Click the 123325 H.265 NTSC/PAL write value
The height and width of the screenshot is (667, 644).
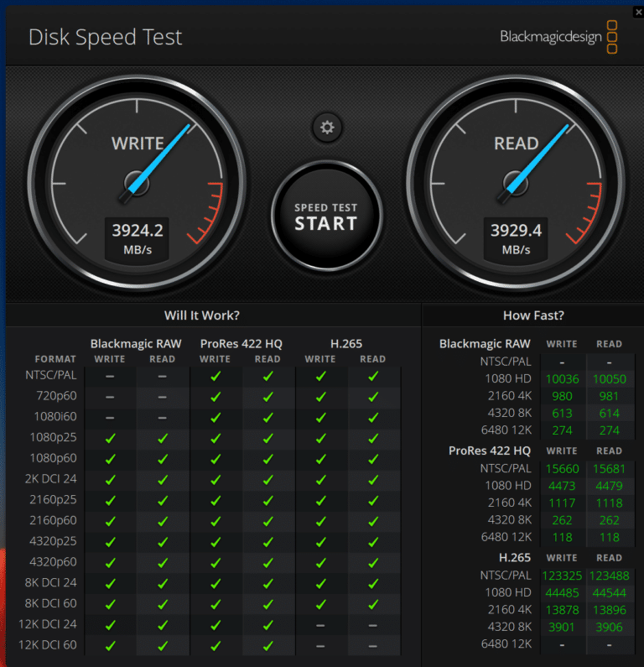[562, 576]
